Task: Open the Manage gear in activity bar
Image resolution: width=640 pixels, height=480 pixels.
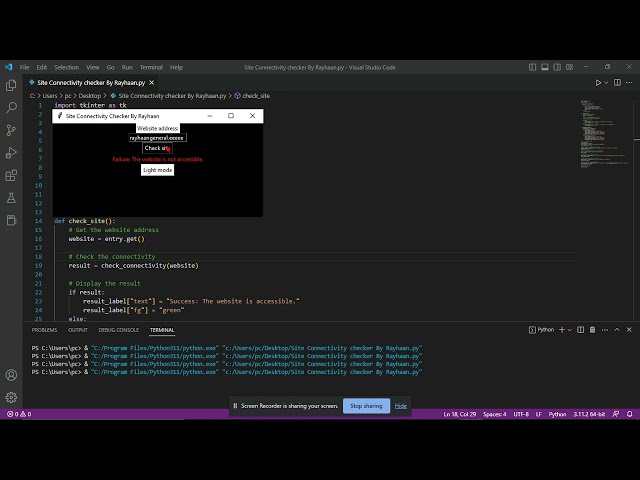Action: [11, 397]
